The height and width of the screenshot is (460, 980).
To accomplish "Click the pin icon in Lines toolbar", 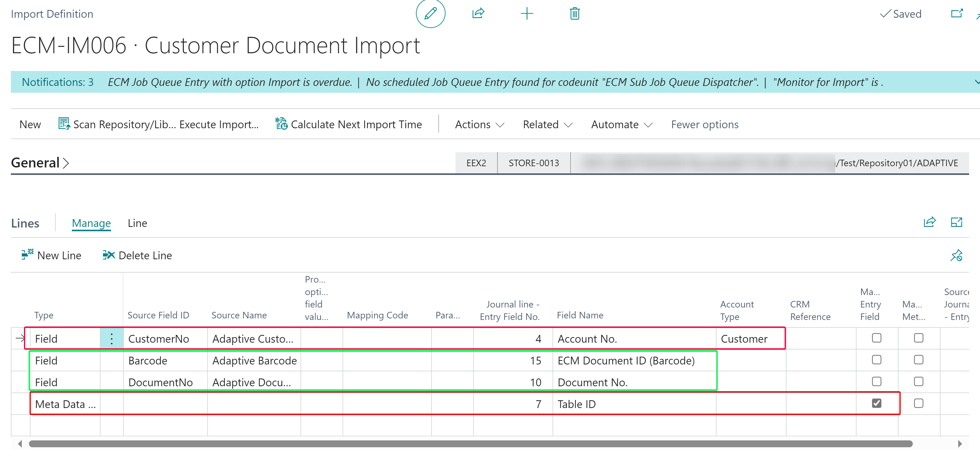I will pyautogui.click(x=956, y=255).
